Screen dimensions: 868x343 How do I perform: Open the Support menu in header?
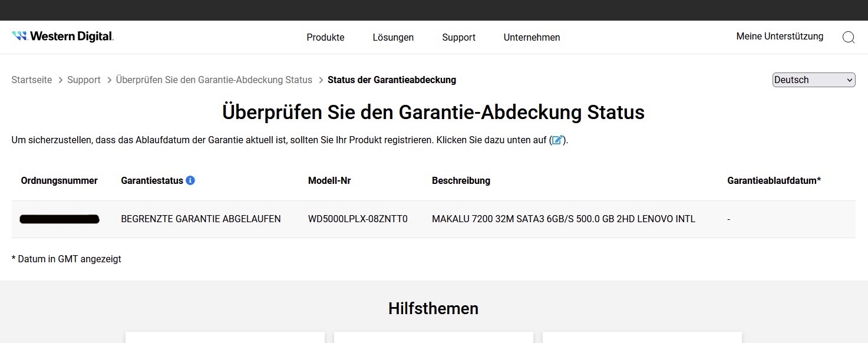[x=458, y=37]
